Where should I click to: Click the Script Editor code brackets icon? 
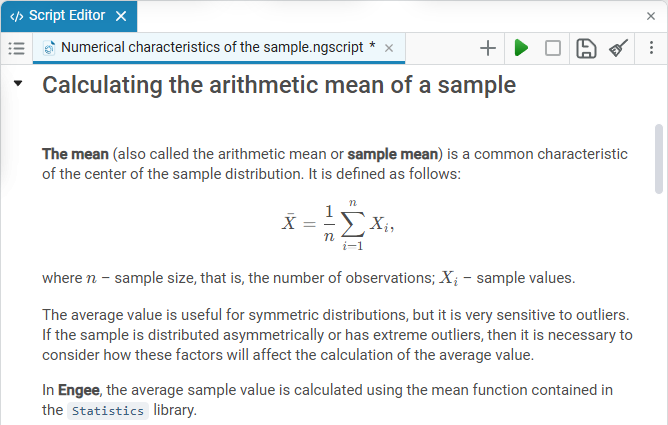tap(17, 17)
